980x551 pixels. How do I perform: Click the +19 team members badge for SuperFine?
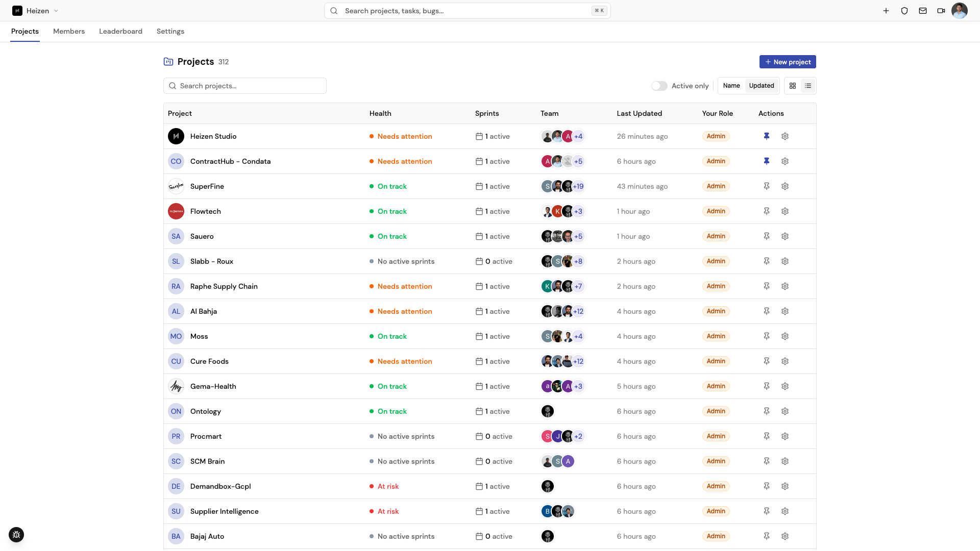click(x=578, y=186)
